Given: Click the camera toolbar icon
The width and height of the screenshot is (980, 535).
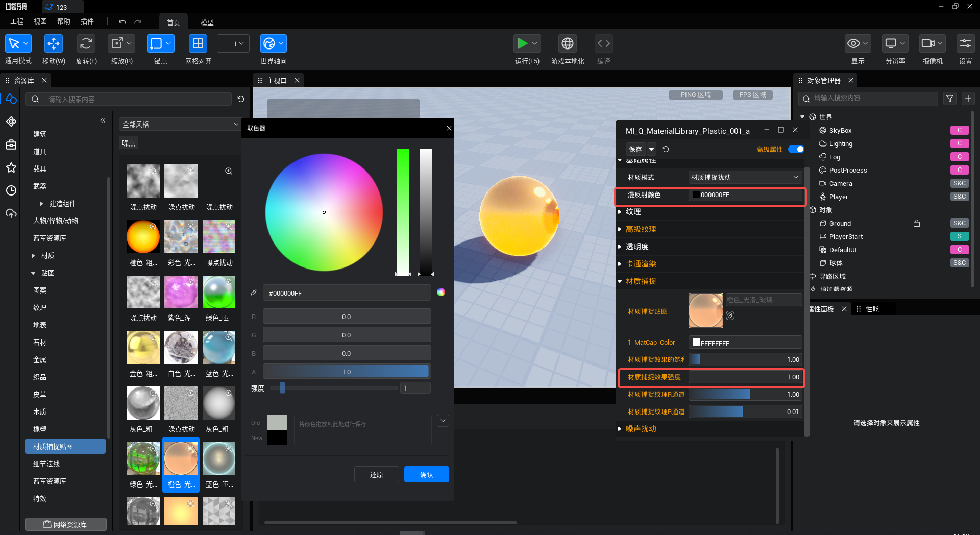Looking at the screenshot, I should coord(928,44).
